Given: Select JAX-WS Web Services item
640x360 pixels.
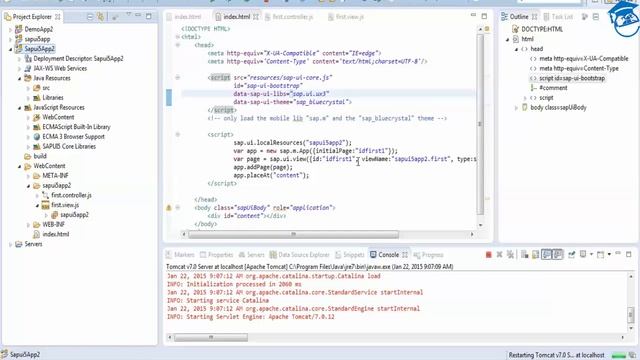Looking at the screenshot, I should [60, 69].
